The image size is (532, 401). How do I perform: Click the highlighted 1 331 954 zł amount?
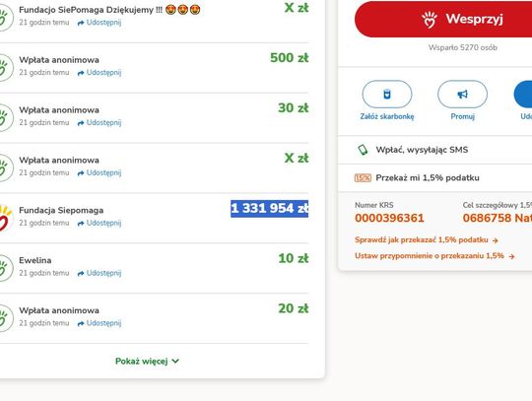(269, 208)
